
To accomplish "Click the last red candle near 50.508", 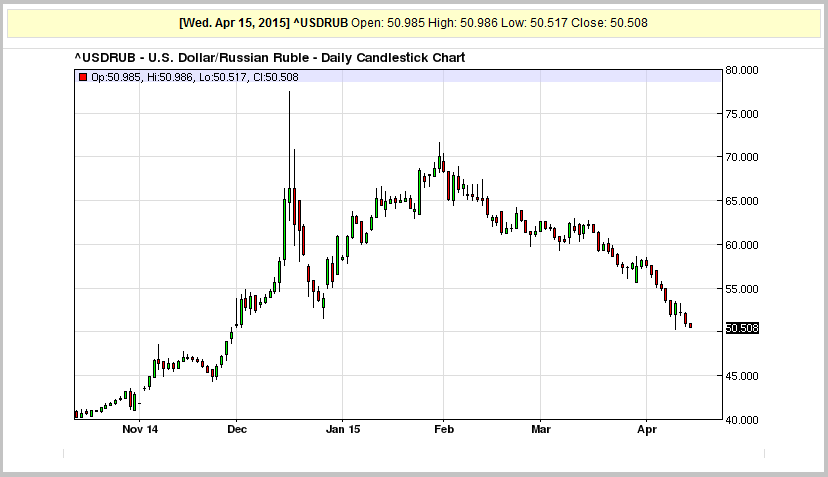I will pyautogui.click(x=690, y=325).
